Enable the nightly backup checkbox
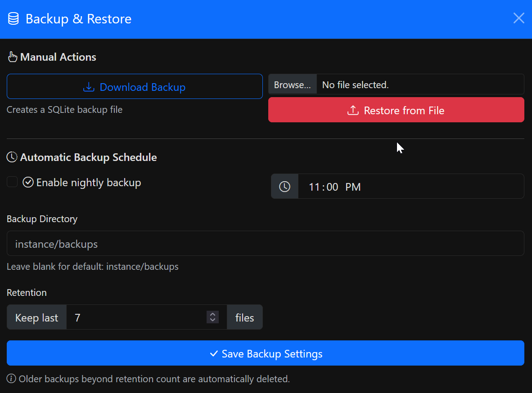The height and width of the screenshot is (393, 532). coord(12,182)
